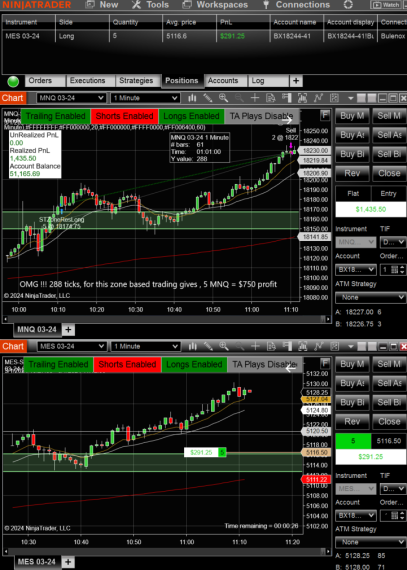
Task: Open strategies icon in MNQ chart toolbar
Action: point(334,98)
